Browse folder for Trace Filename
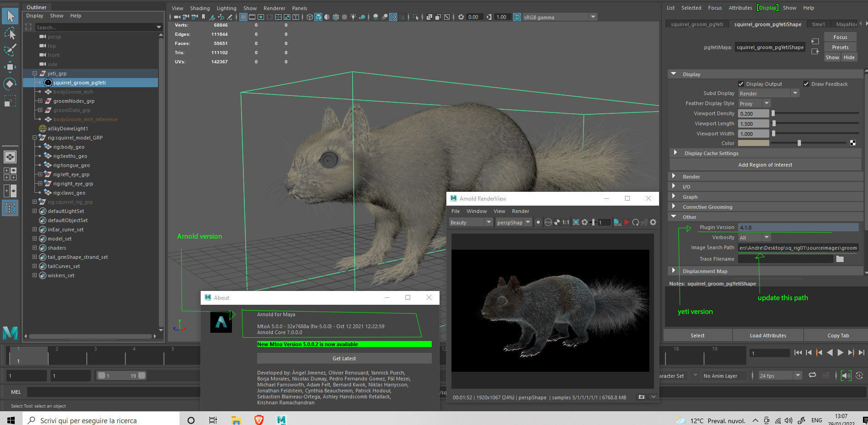Screen dimensions: 868x425 point(840,259)
